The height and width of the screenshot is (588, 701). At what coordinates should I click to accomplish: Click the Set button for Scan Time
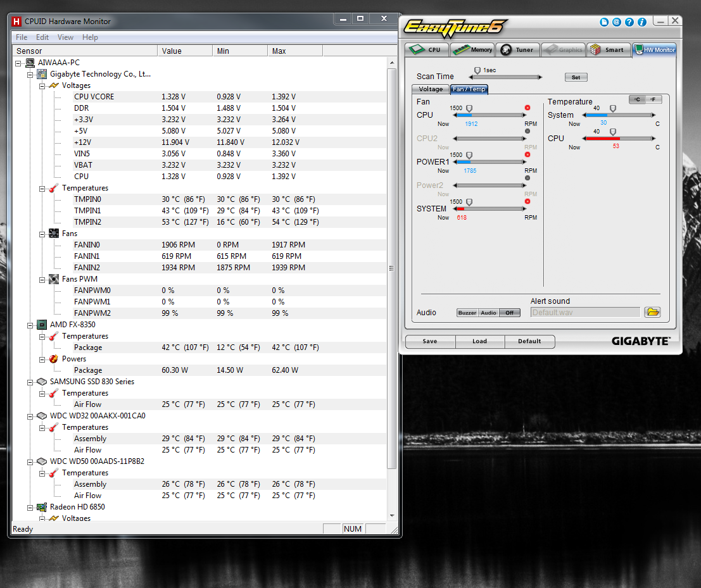576,77
